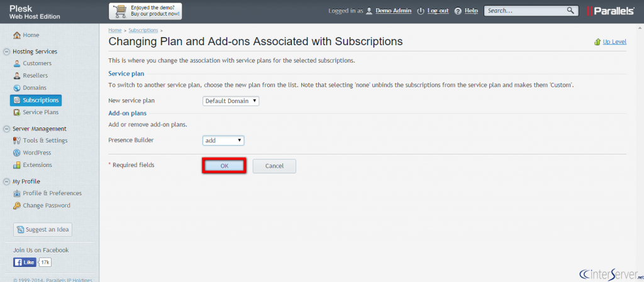The height and width of the screenshot is (282, 644).
Task: Click the Log out power icon
Action: point(421,11)
